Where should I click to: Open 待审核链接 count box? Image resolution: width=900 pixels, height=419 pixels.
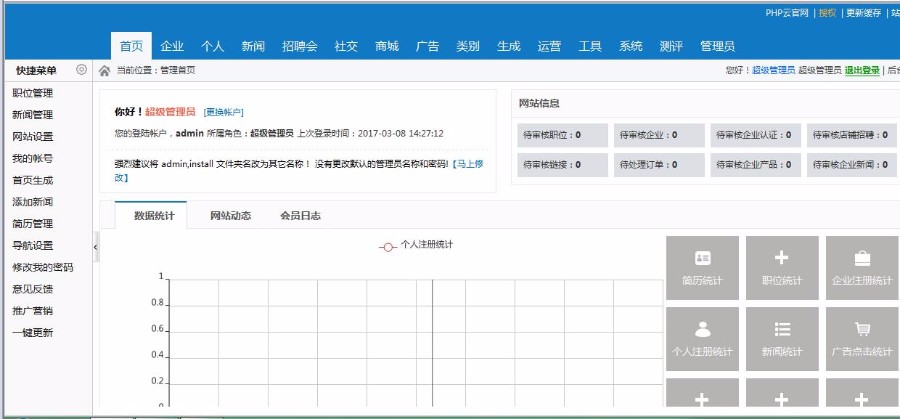pyautogui.click(x=562, y=165)
